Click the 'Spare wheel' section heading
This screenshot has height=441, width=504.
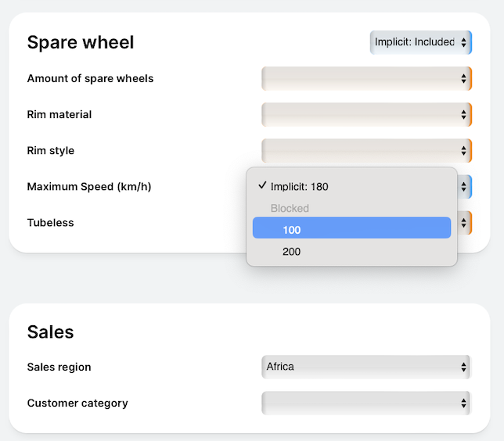pyautogui.click(x=81, y=42)
